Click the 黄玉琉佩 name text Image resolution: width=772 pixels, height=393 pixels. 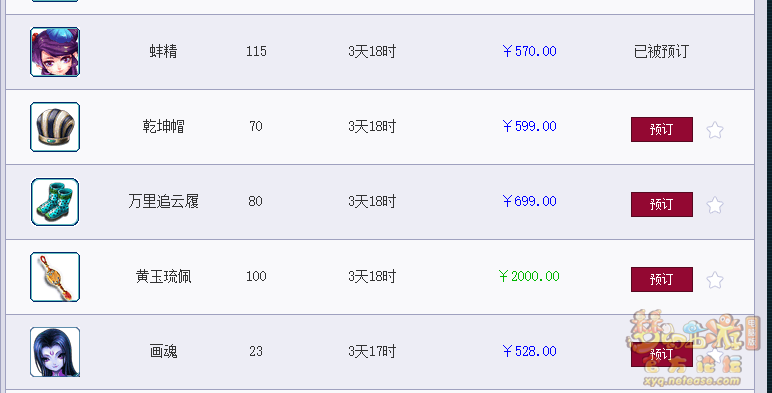point(163,276)
